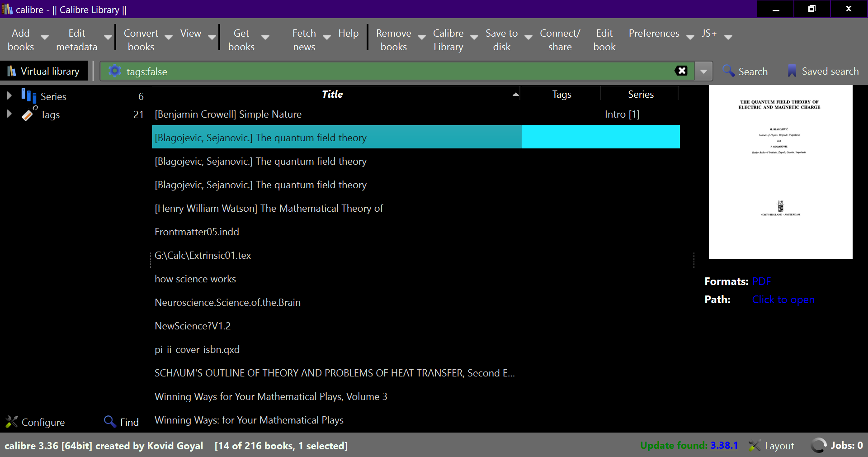Click Get books in the toolbar
868x457 pixels.
241,40
